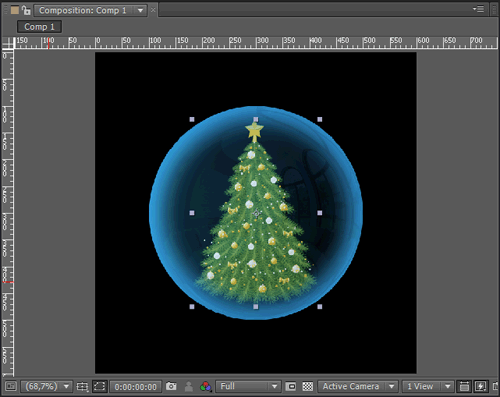This screenshot has width=500, height=397.
Task: Click the red marker on the vertical ruler
Action: pos(8,282)
